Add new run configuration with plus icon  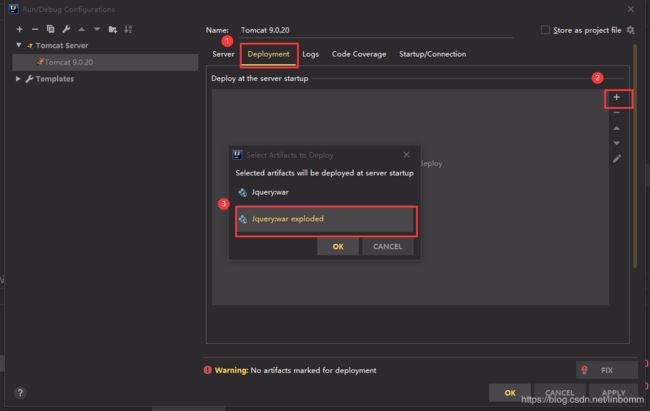[x=19, y=29]
